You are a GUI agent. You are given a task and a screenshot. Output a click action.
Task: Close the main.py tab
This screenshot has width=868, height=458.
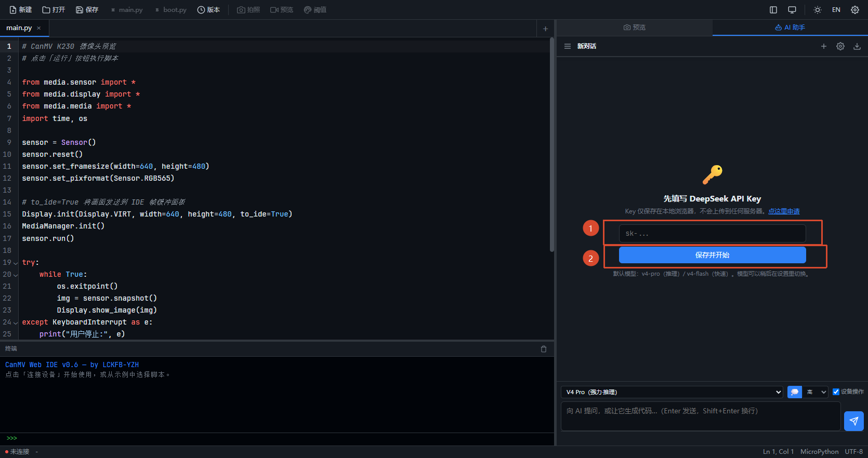click(39, 28)
